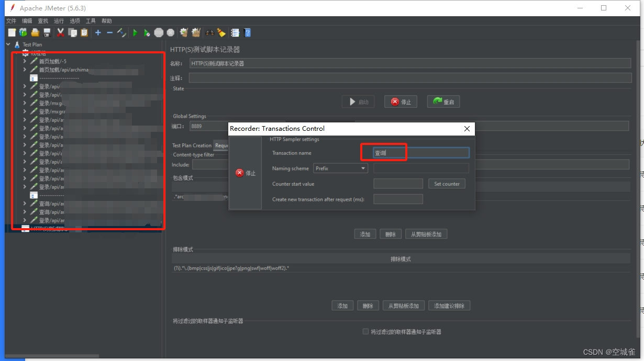Click the blue Help question-mark icon
644x361 pixels.
pos(247,32)
